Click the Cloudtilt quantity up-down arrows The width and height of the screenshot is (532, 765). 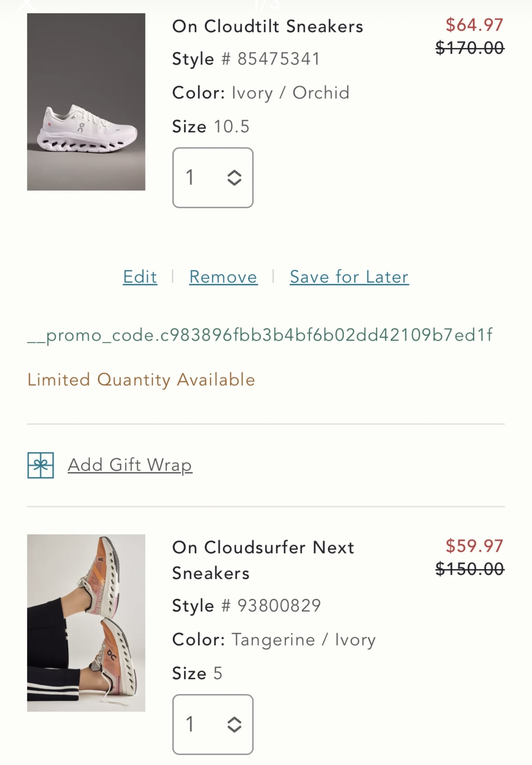click(x=234, y=178)
